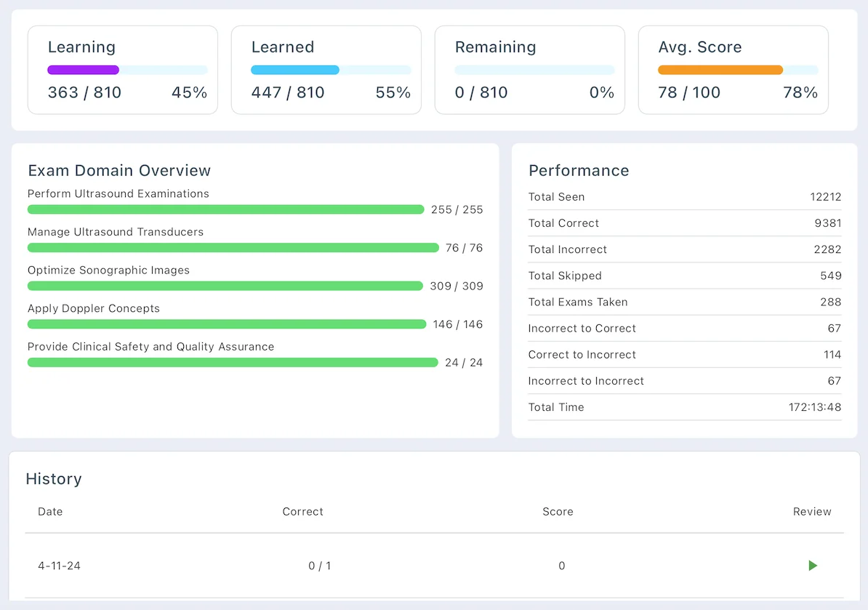
Task: Select the Total Time value 172:13:48
Action: 815,407
